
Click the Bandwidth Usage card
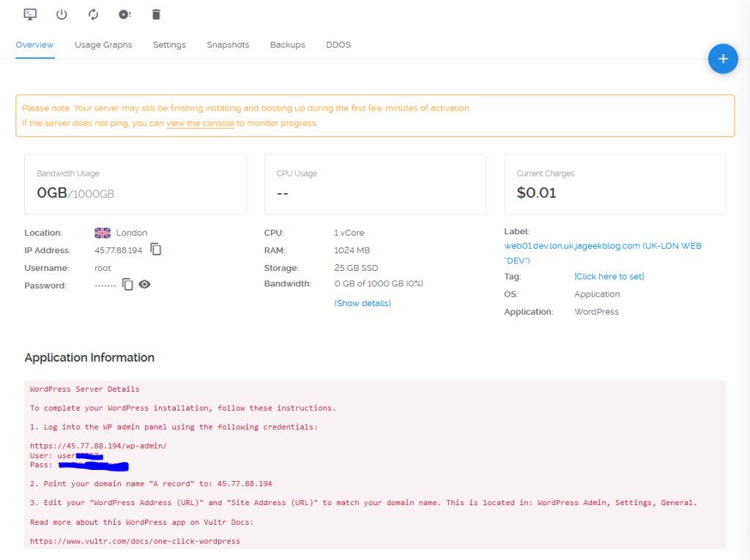tap(135, 184)
